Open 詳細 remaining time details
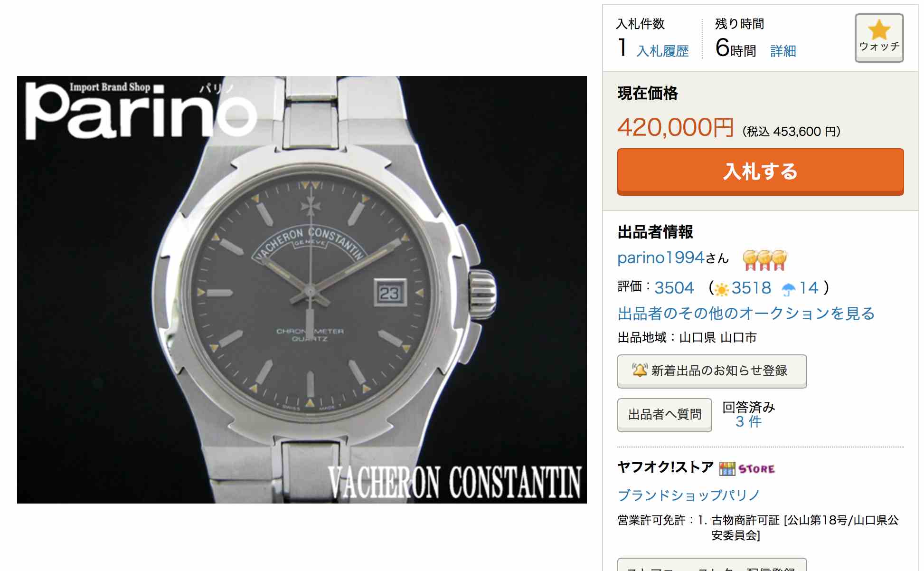 click(x=783, y=51)
